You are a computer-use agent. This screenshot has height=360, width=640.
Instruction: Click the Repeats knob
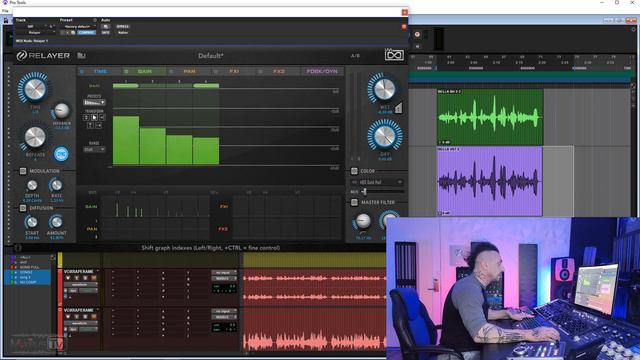[x=35, y=138]
